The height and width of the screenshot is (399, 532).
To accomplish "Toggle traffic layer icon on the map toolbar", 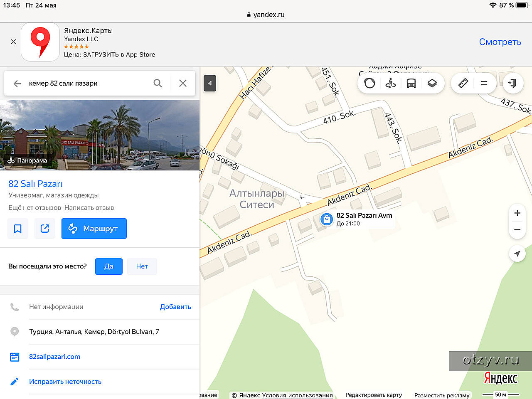I will (369, 84).
